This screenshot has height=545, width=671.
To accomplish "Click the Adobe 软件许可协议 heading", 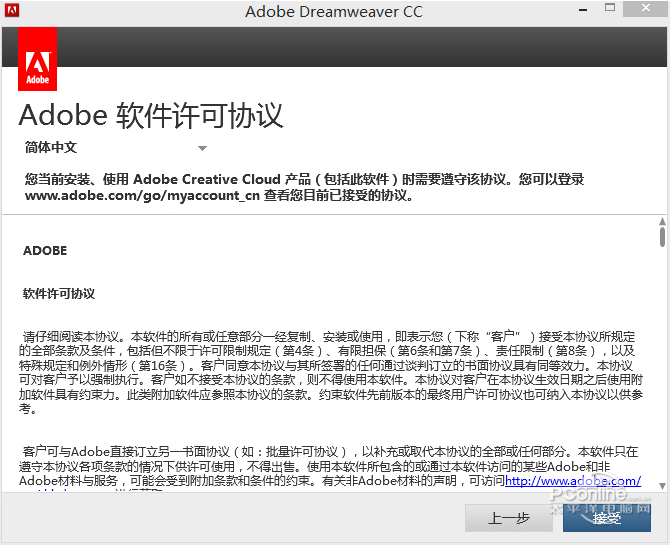I will (151, 114).
